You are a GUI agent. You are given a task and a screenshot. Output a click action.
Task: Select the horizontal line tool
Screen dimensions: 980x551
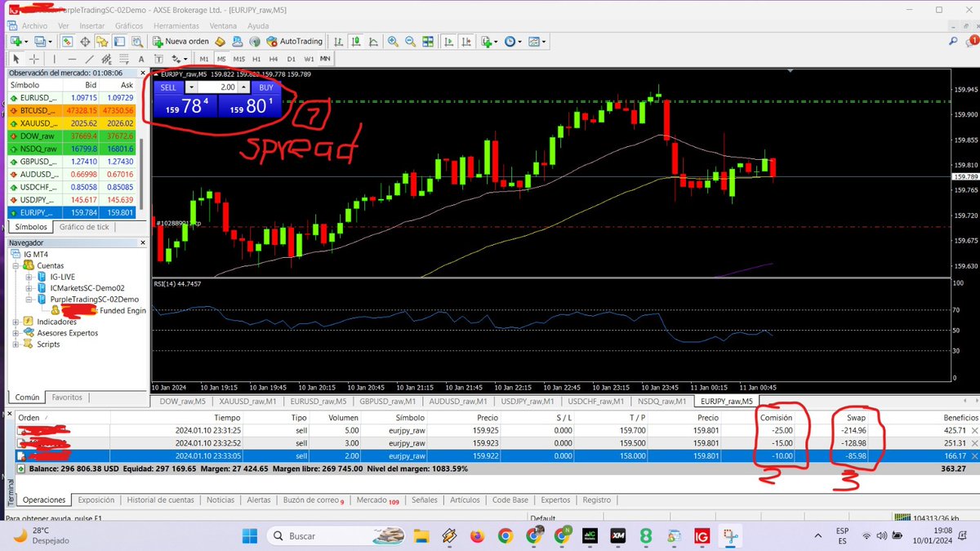click(72, 59)
